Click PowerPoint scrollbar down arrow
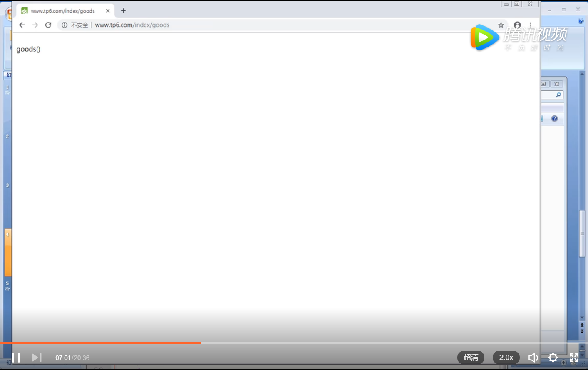This screenshot has height=370, width=588. 582,317
